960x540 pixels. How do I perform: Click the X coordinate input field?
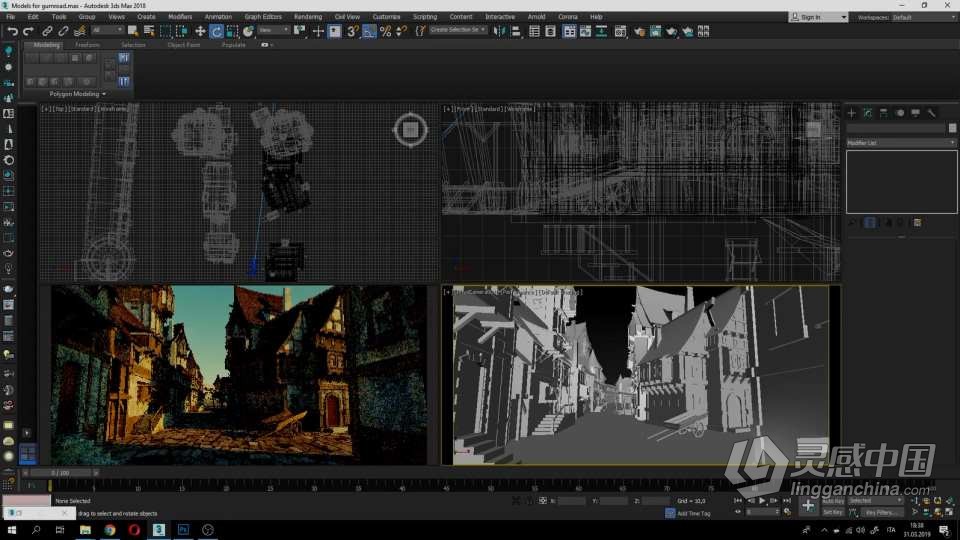(x=572, y=501)
